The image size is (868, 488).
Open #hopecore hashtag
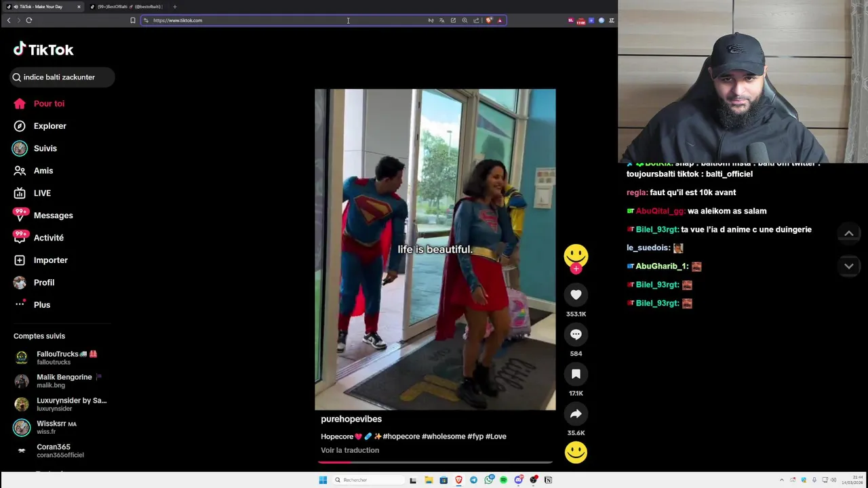pos(401,436)
